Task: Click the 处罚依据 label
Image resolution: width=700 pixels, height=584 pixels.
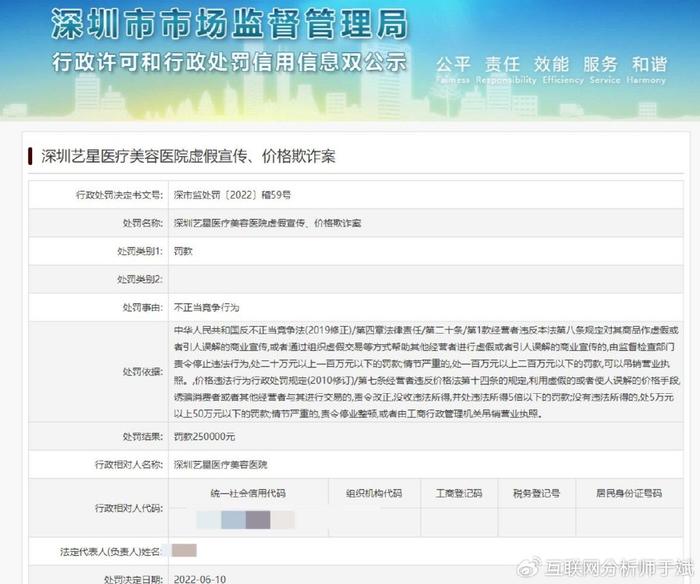Action: coord(142,371)
